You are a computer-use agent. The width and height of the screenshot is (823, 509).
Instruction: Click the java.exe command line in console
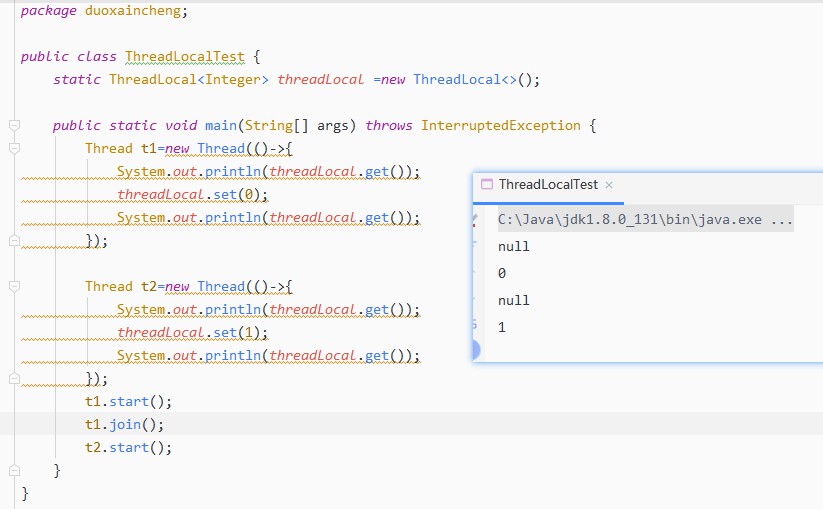[645, 219]
